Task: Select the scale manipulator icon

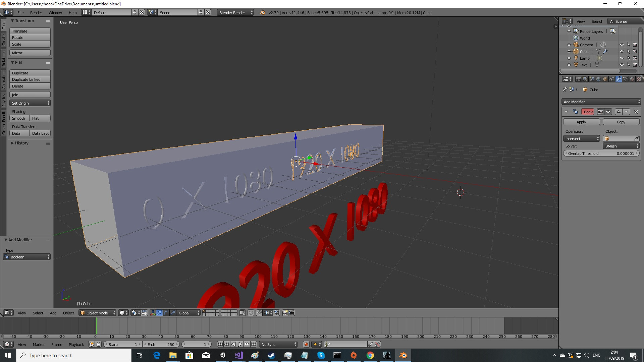Action: click(173, 313)
